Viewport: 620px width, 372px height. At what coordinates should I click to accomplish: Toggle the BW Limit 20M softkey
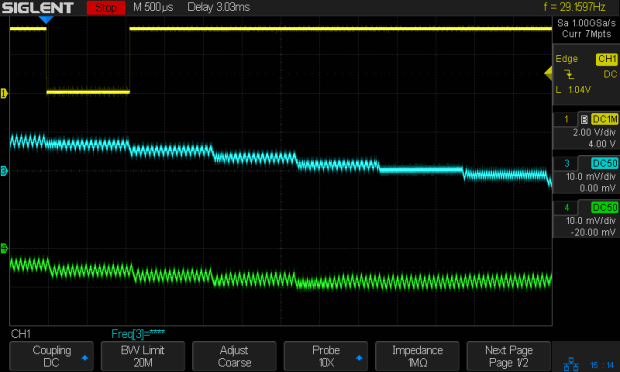click(143, 356)
